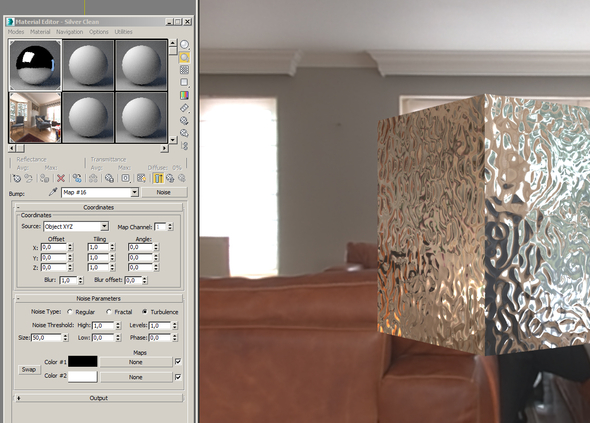Open the Navigation menu

pos(70,32)
